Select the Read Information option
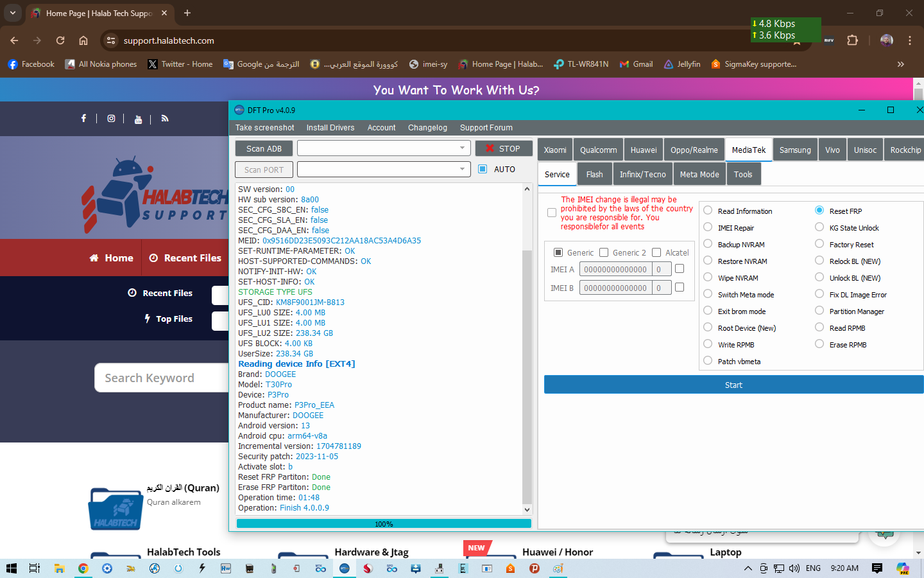The width and height of the screenshot is (924, 578). tap(708, 211)
